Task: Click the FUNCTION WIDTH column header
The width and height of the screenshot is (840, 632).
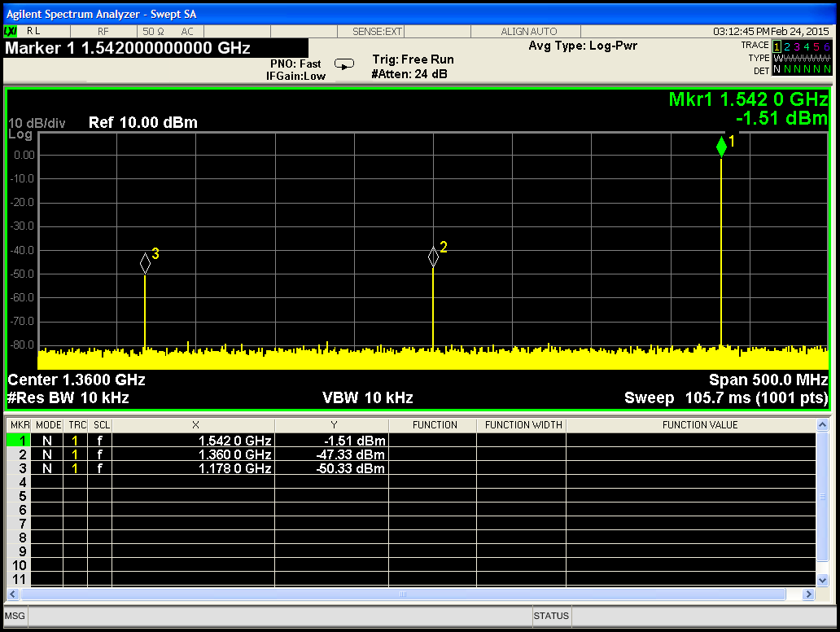Action: pyautogui.click(x=521, y=425)
